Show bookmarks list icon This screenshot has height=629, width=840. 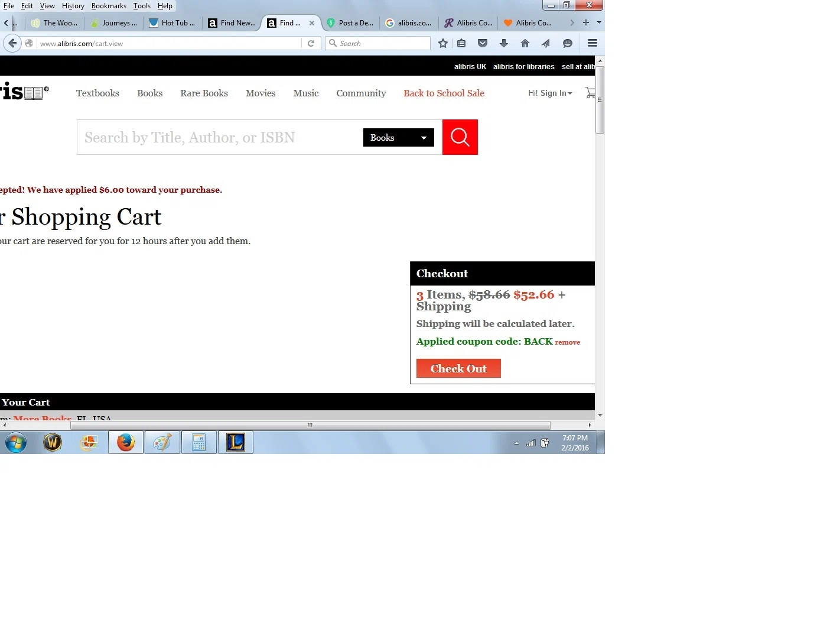coord(462,43)
